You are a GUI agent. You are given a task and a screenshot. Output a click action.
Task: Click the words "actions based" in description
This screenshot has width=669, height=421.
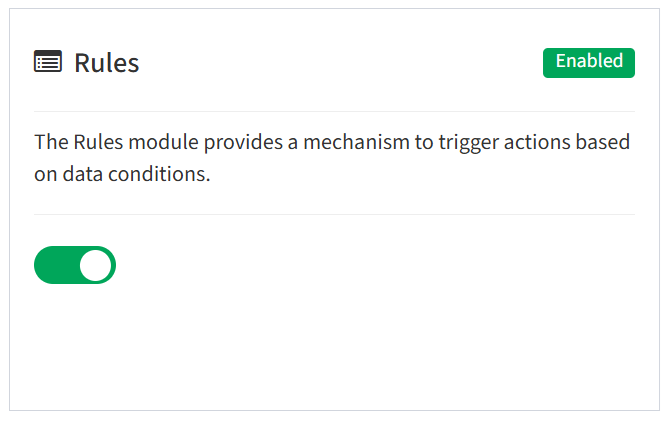[567, 142]
